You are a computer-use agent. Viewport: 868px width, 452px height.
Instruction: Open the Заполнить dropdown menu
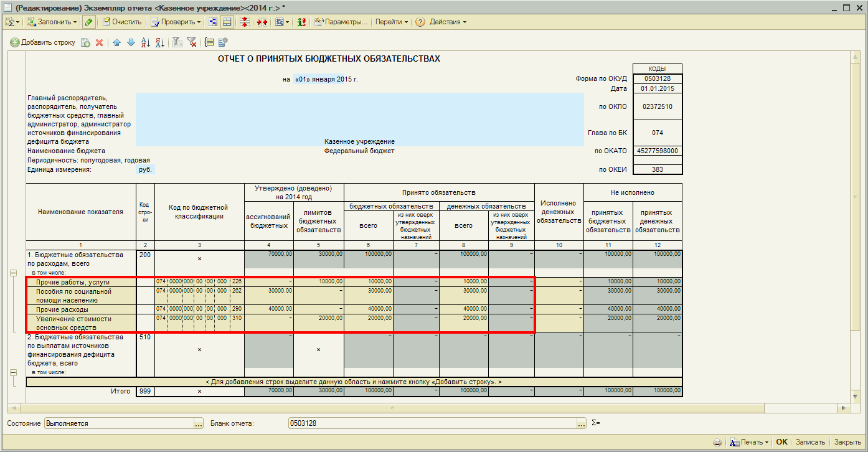[52, 22]
